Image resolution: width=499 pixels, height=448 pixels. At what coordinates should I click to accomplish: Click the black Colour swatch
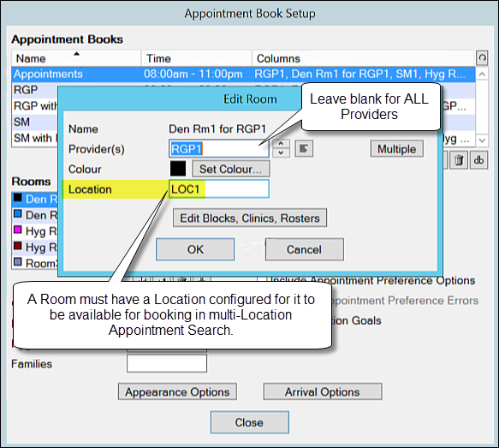[178, 169]
